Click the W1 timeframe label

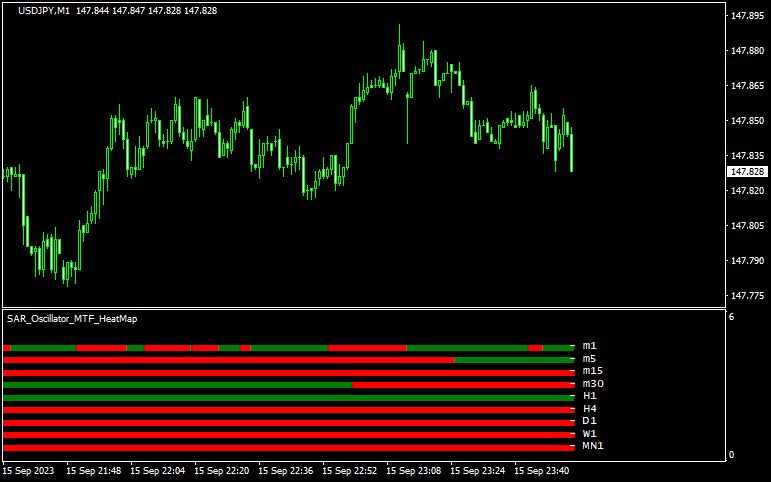[590, 434]
